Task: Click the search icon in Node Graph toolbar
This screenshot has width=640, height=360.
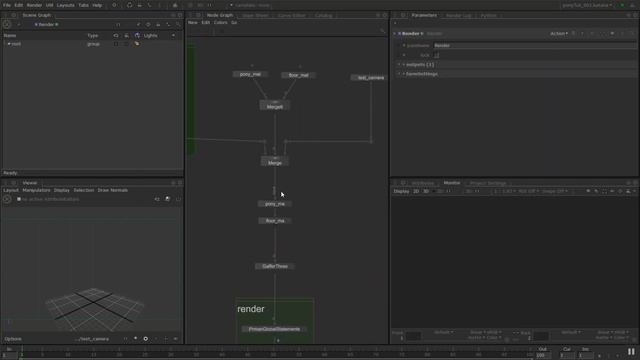Action: pos(382,31)
